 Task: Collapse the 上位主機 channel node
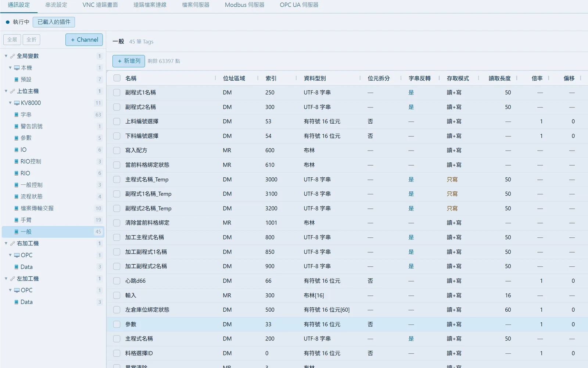[6, 91]
